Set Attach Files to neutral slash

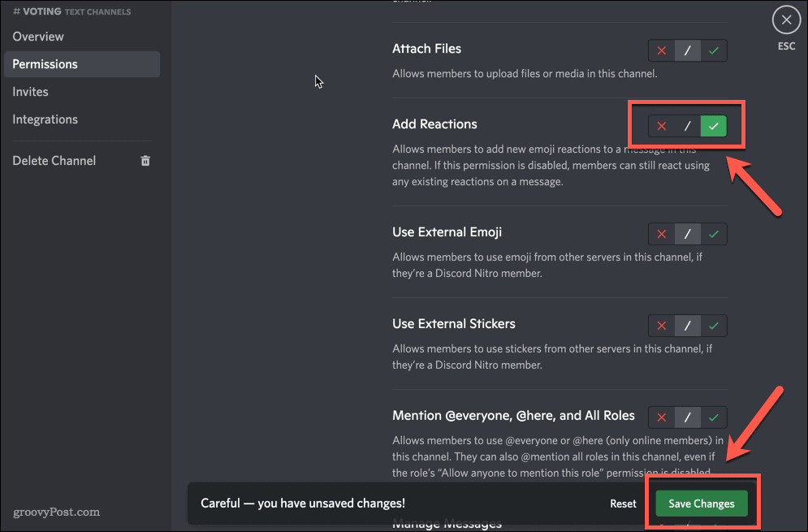pos(687,50)
